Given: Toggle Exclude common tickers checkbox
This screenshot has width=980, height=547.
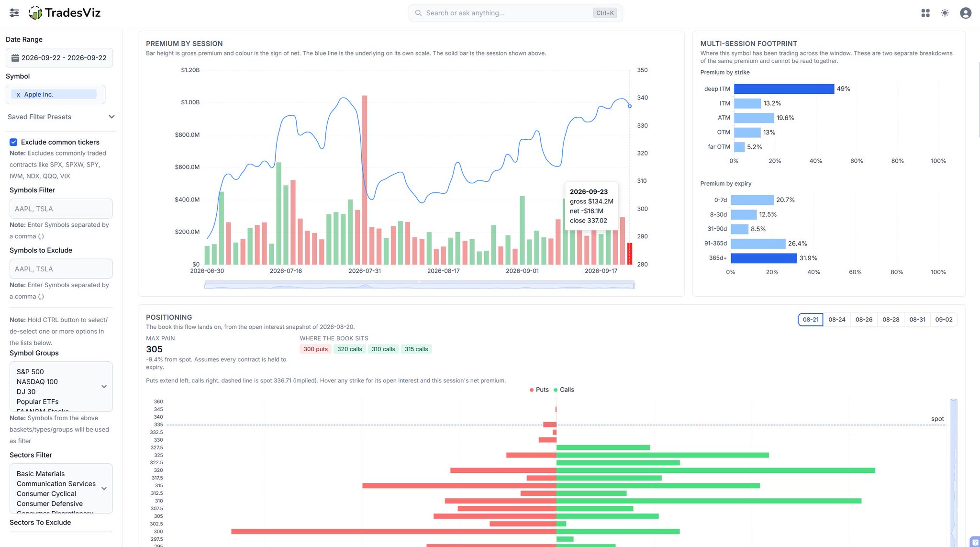Looking at the screenshot, I should coord(13,142).
